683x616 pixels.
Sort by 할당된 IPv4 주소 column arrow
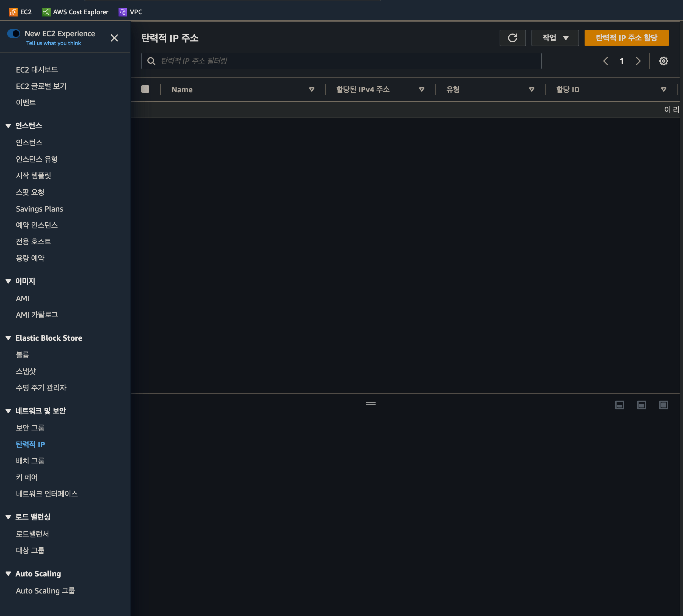coord(422,90)
